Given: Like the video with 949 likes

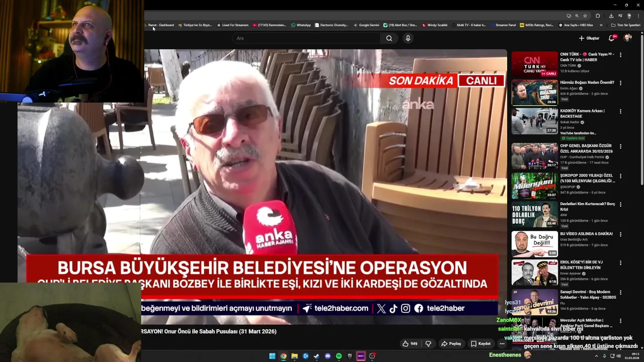Looking at the screenshot, I should pos(410,344).
